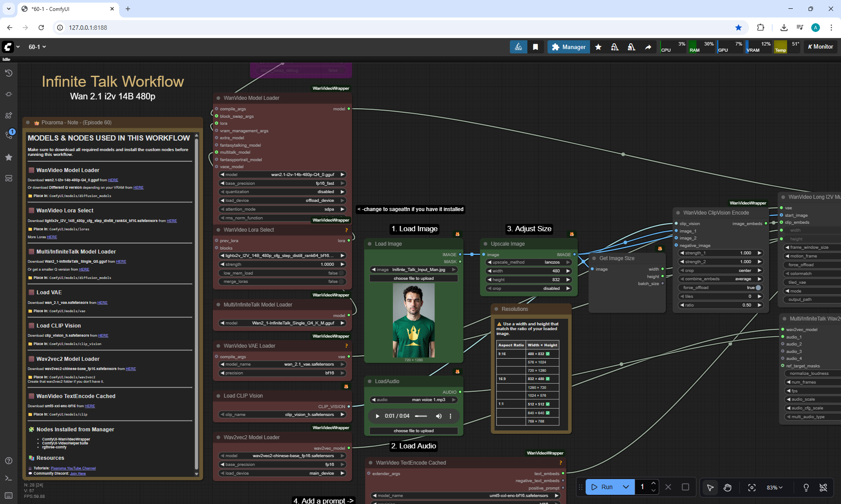841x504 pixels.
Task: Switch to the 60-1 ComfyUI browser tab
Action: click(x=66, y=9)
